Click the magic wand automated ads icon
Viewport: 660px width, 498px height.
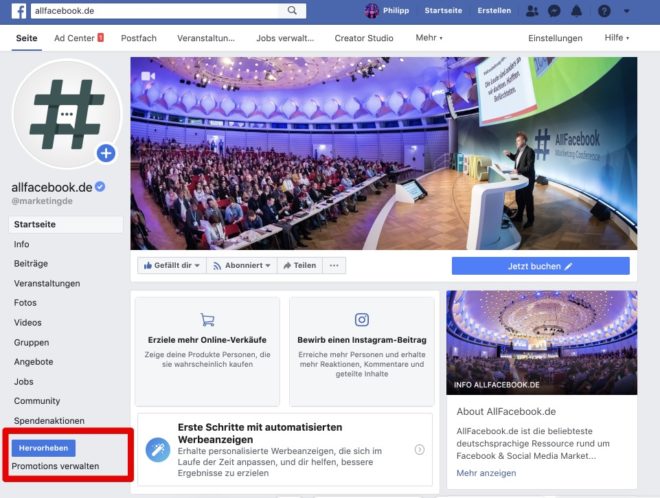coord(158,450)
